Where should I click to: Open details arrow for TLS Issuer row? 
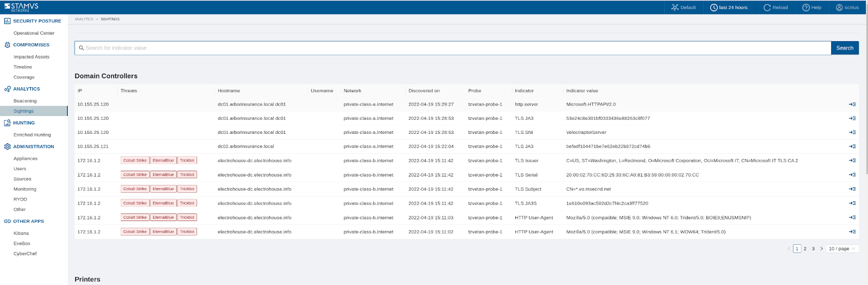(x=852, y=160)
